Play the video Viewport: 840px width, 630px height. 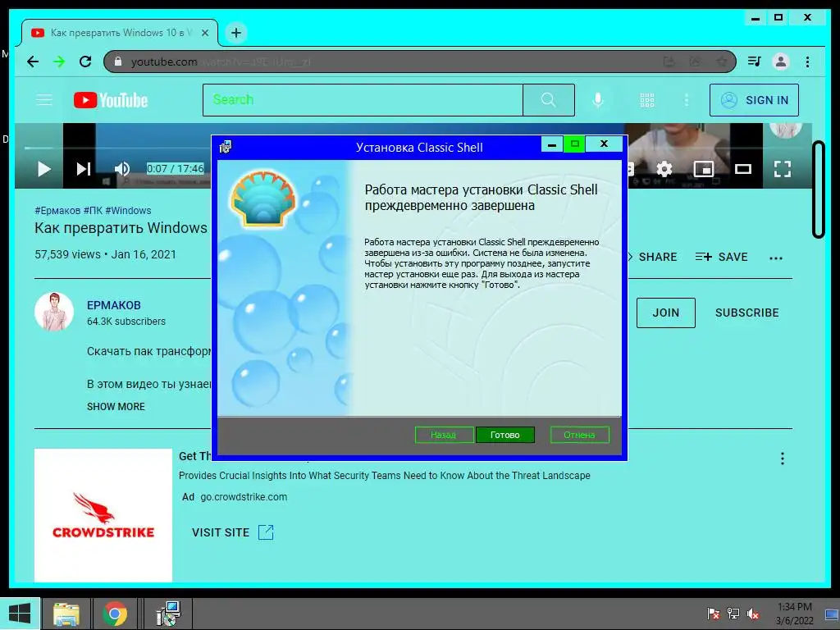(x=44, y=169)
